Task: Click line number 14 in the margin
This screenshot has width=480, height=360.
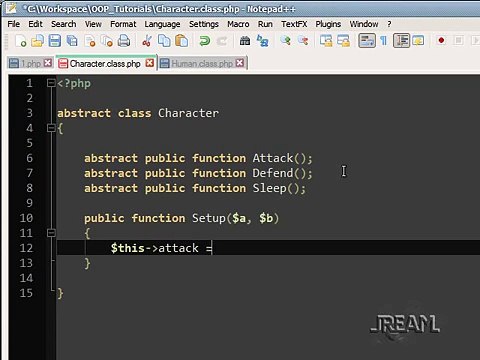Action: [x=26, y=278]
